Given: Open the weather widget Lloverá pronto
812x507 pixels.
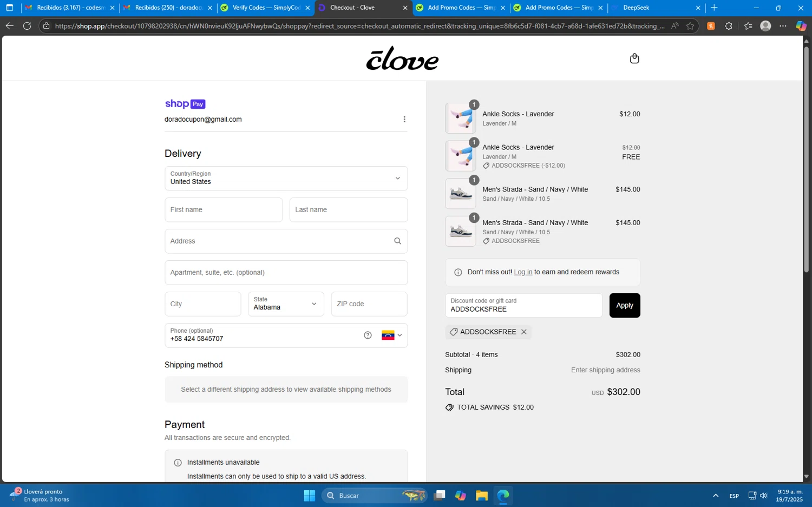Looking at the screenshot, I should 40,496.
